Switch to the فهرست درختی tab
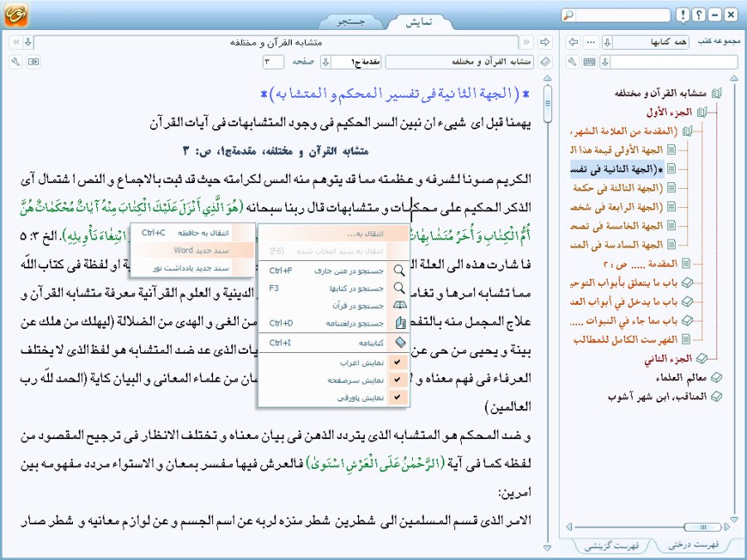 [693, 545]
